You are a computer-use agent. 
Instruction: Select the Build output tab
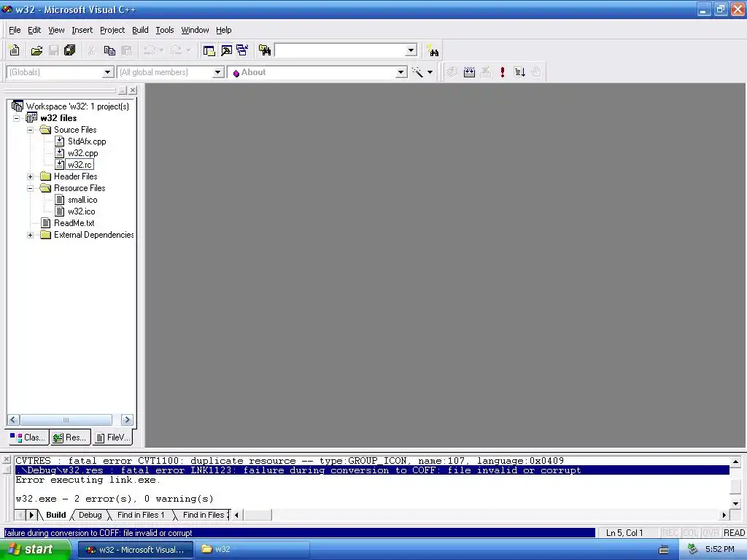(x=55, y=515)
